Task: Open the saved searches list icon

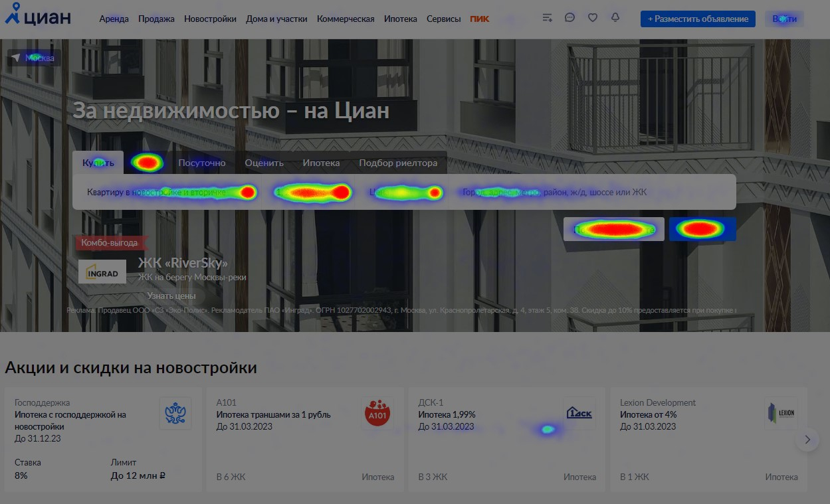Action: (x=547, y=18)
